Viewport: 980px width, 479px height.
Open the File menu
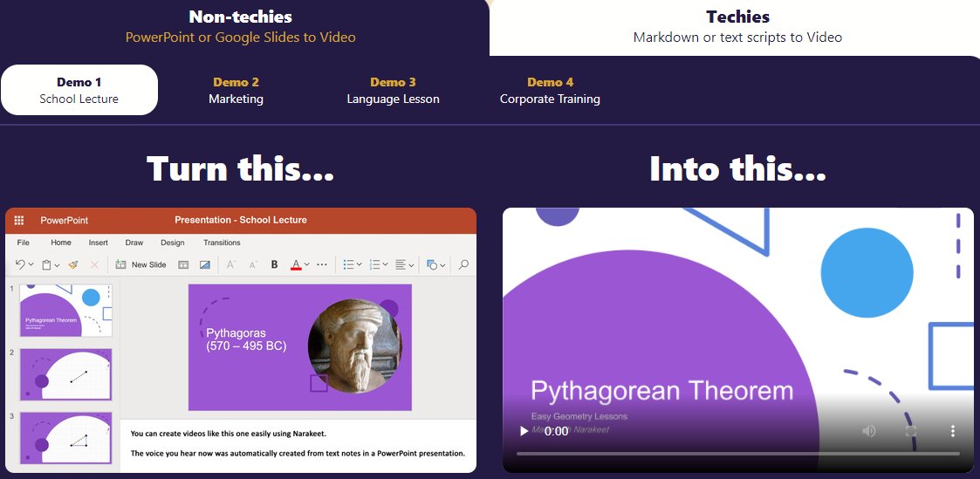click(23, 243)
